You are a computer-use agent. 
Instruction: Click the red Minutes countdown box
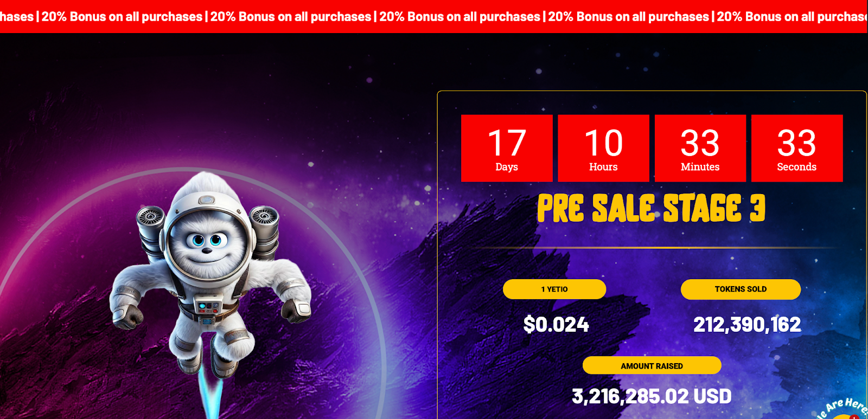click(x=700, y=148)
